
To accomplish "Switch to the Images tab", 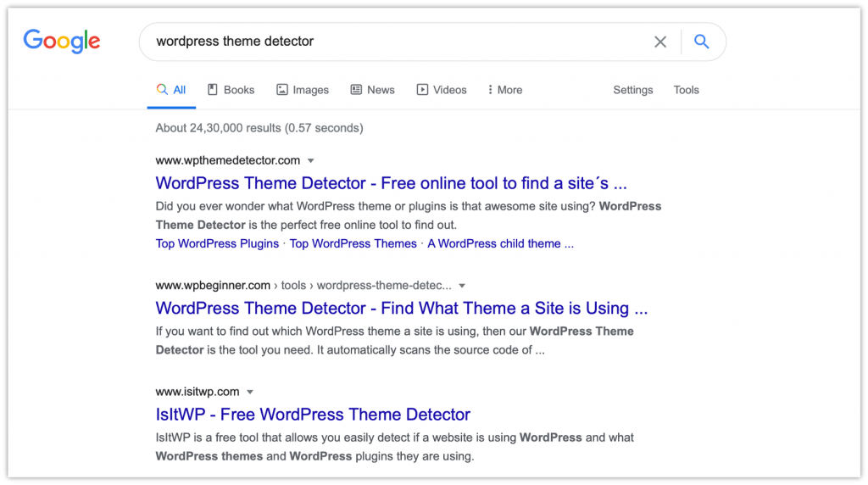I will [303, 90].
